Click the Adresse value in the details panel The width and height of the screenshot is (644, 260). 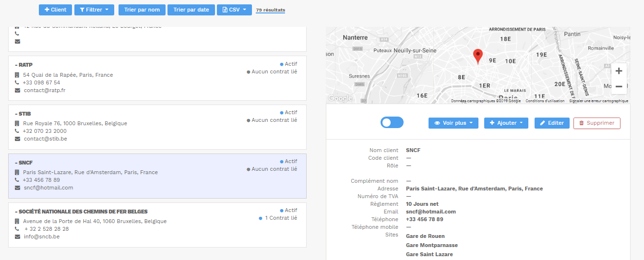pos(475,189)
